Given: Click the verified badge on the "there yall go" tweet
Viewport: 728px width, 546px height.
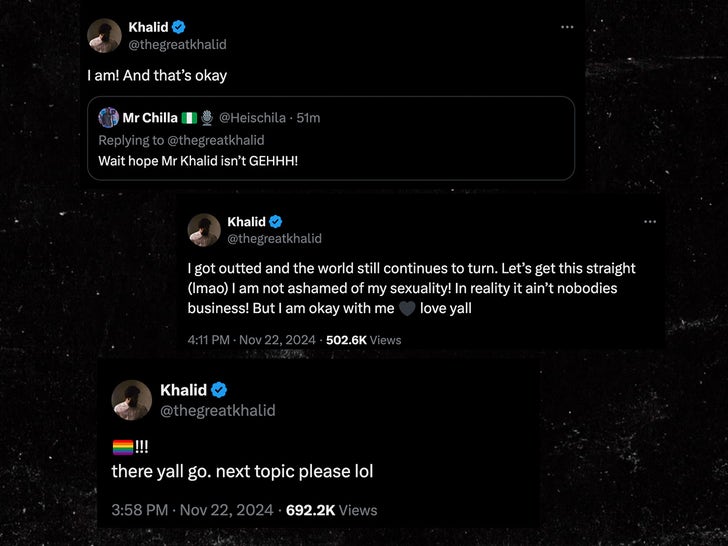Looking at the screenshot, I should tap(219, 390).
